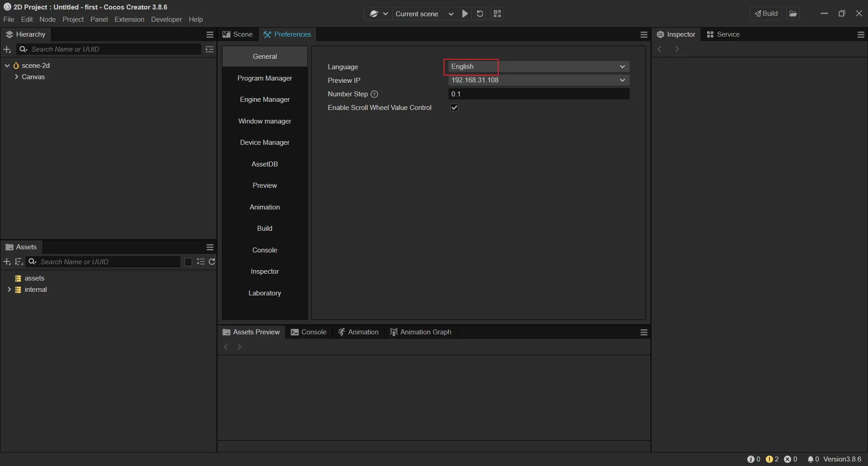The height and width of the screenshot is (466, 868).
Task: Click the Number Step input field
Action: pos(538,94)
